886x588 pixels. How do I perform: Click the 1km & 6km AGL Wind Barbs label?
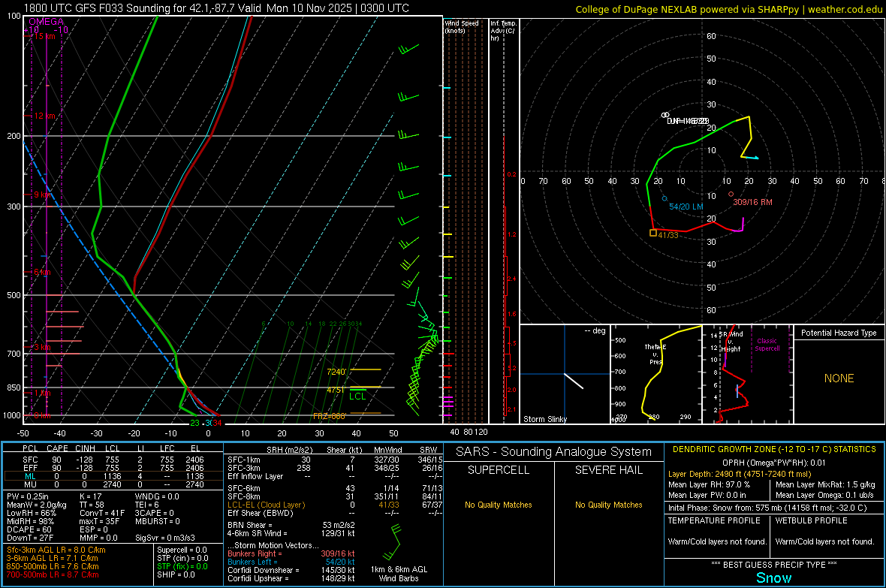(x=399, y=574)
